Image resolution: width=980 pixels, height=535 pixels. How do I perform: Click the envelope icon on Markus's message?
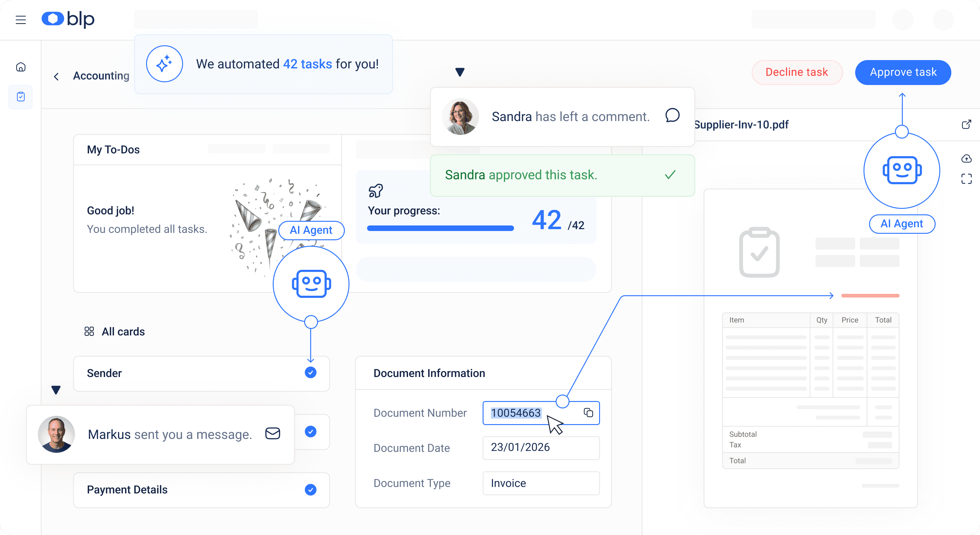tap(272, 433)
